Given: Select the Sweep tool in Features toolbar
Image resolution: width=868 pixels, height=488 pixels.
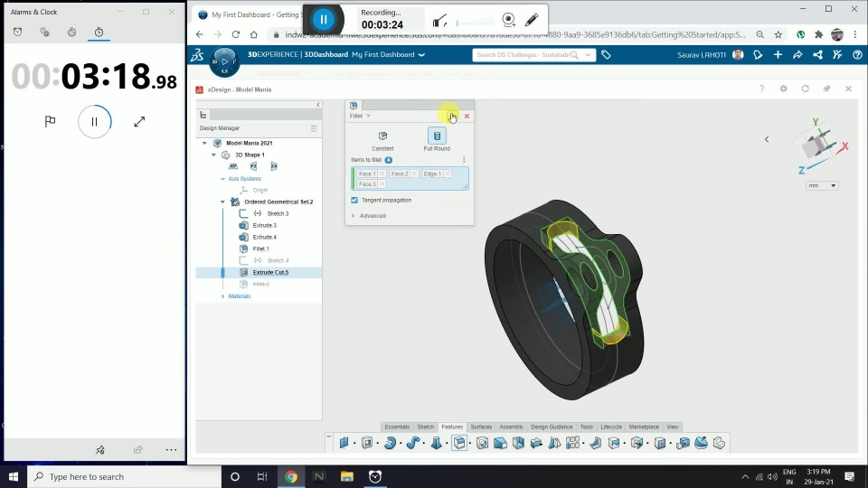Looking at the screenshot, I should coord(413,443).
